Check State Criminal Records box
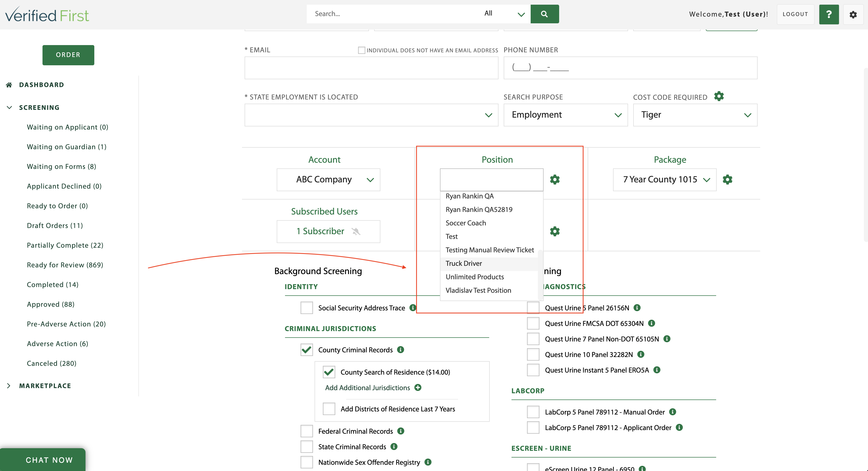 point(307,446)
